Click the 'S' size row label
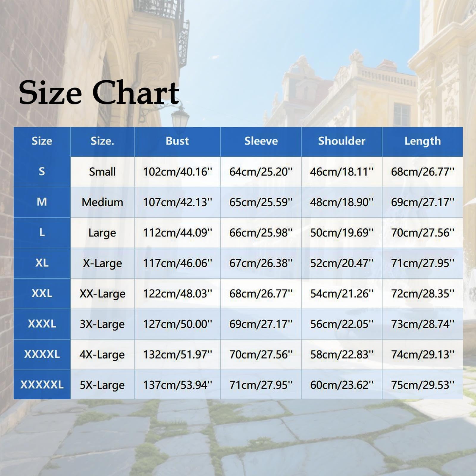The height and width of the screenshot is (476, 476). [42, 171]
